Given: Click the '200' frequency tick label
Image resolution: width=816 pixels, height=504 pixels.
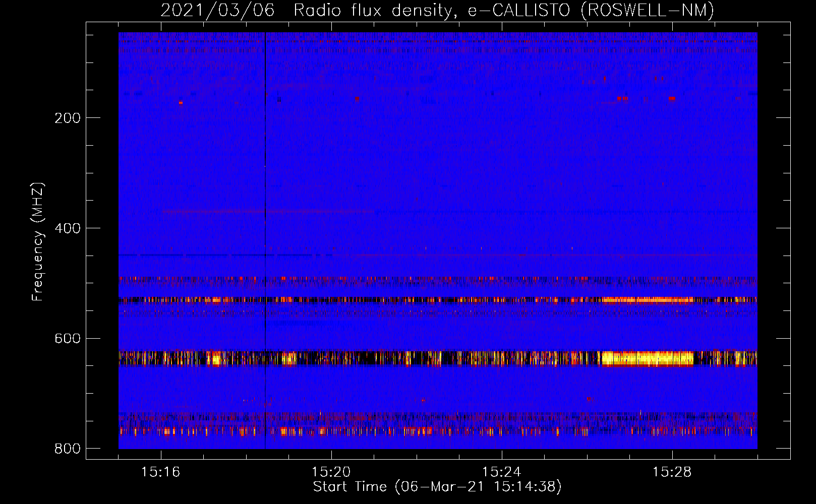Looking at the screenshot, I should pyautogui.click(x=68, y=118).
